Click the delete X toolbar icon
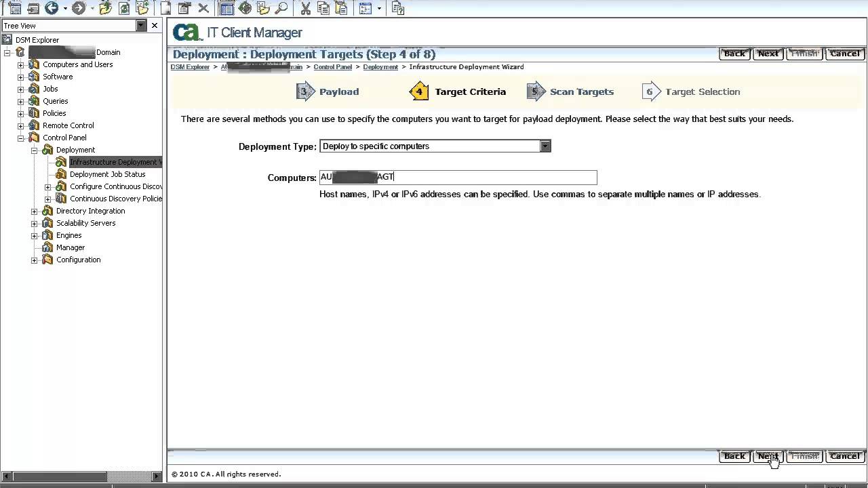Viewport: 868px width, 488px height. coord(203,8)
